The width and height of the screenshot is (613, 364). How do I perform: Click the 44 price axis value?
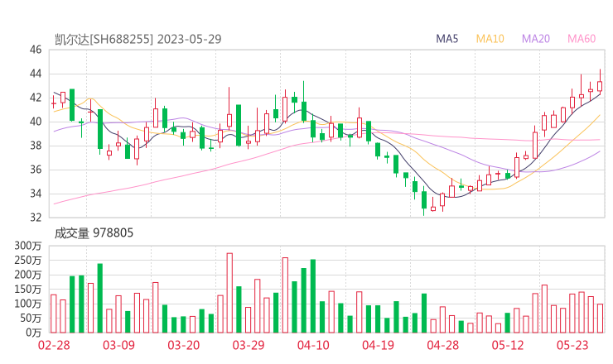[36, 74]
